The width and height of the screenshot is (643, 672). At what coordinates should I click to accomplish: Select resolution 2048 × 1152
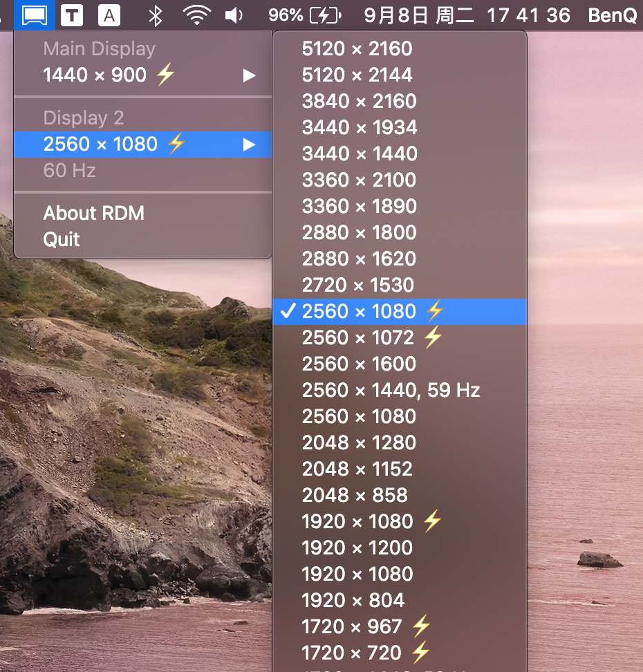pyautogui.click(x=400, y=469)
